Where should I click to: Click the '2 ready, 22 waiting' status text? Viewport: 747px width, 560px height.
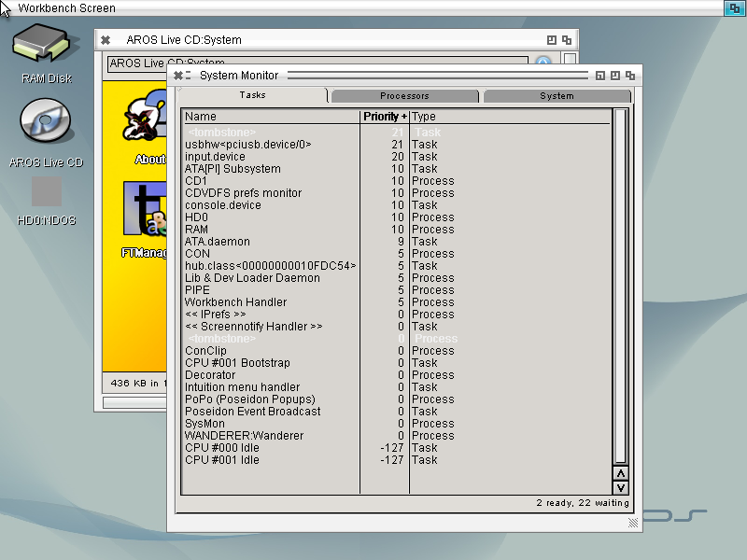tap(582, 503)
